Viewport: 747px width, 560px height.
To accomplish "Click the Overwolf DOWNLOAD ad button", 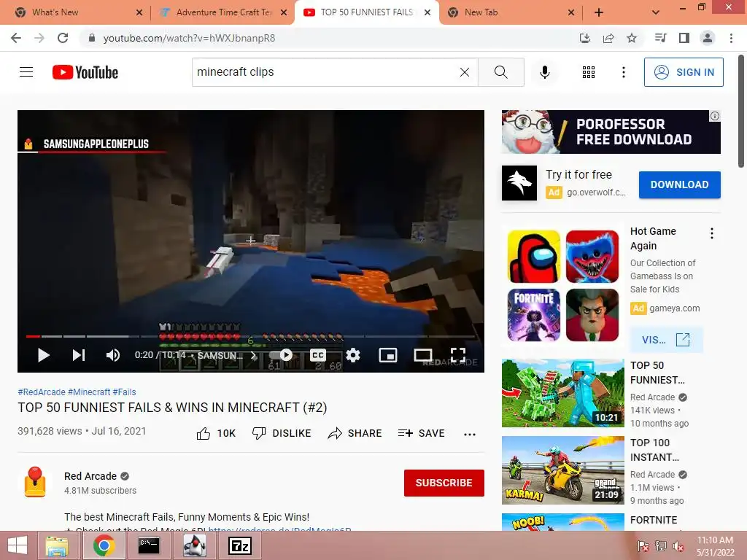I will pyautogui.click(x=679, y=184).
